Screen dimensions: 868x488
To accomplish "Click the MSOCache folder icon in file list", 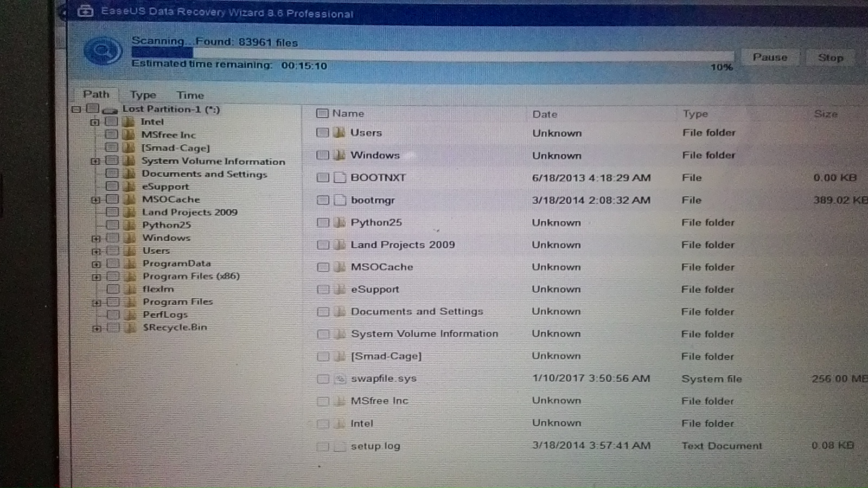I will pyautogui.click(x=340, y=267).
